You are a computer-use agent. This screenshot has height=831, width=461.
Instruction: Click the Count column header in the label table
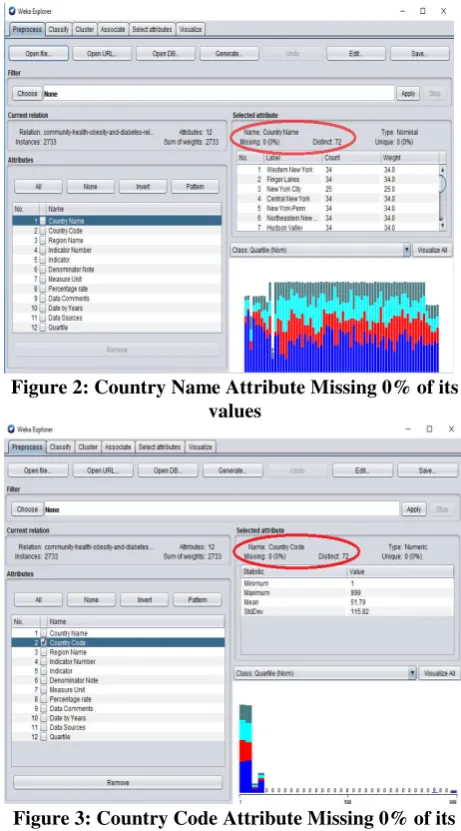pyautogui.click(x=351, y=157)
